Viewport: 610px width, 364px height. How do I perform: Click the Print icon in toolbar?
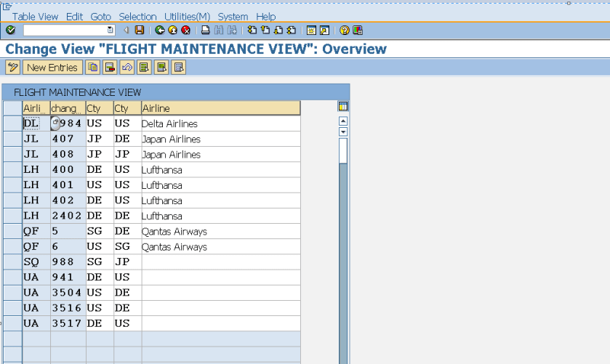click(x=206, y=31)
